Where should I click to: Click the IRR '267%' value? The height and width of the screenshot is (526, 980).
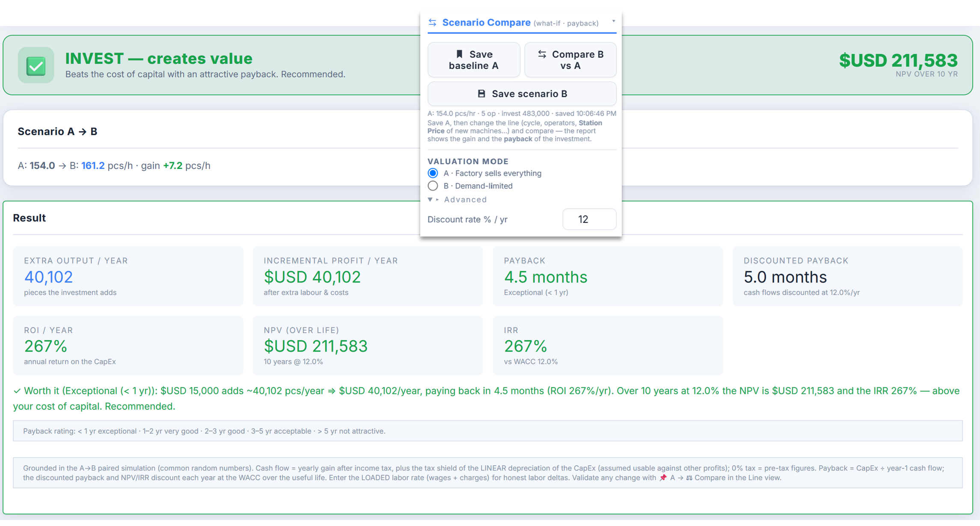tap(526, 346)
